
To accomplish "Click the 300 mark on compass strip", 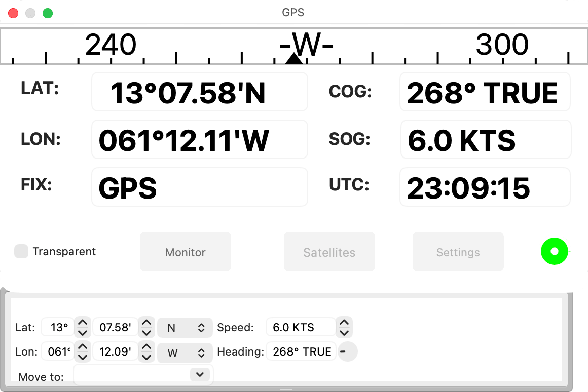I will tap(502, 45).
